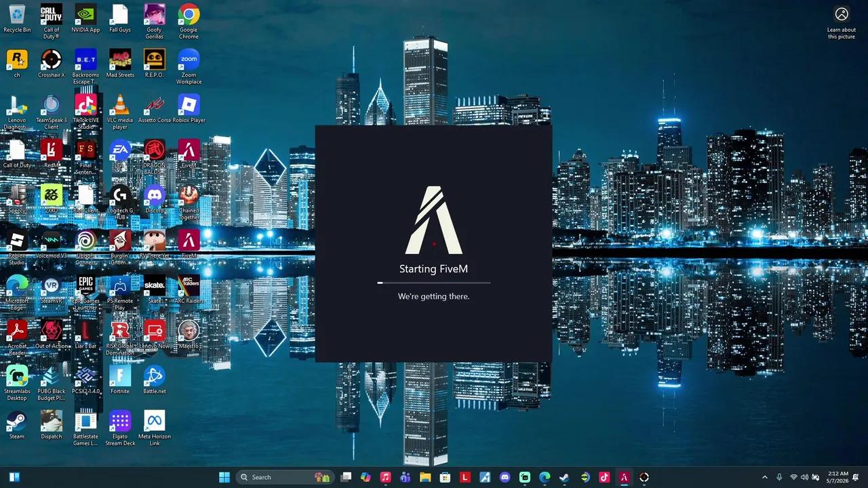Open TikTok LIVE Studio desktop shortcut

point(85,112)
